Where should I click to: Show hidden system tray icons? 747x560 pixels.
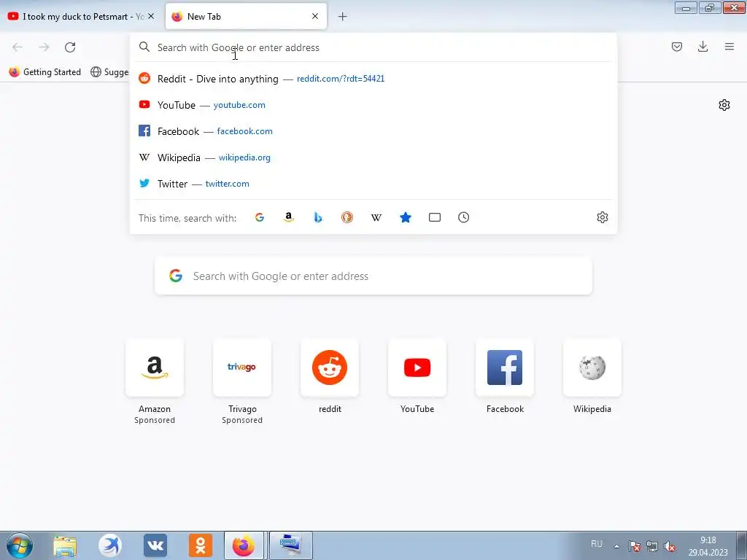[x=616, y=546]
